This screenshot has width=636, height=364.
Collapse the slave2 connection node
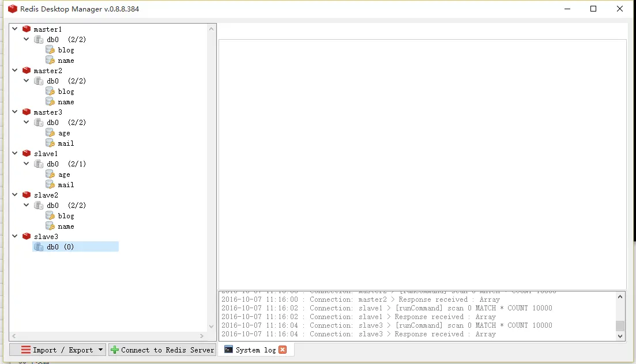(x=15, y=195)
